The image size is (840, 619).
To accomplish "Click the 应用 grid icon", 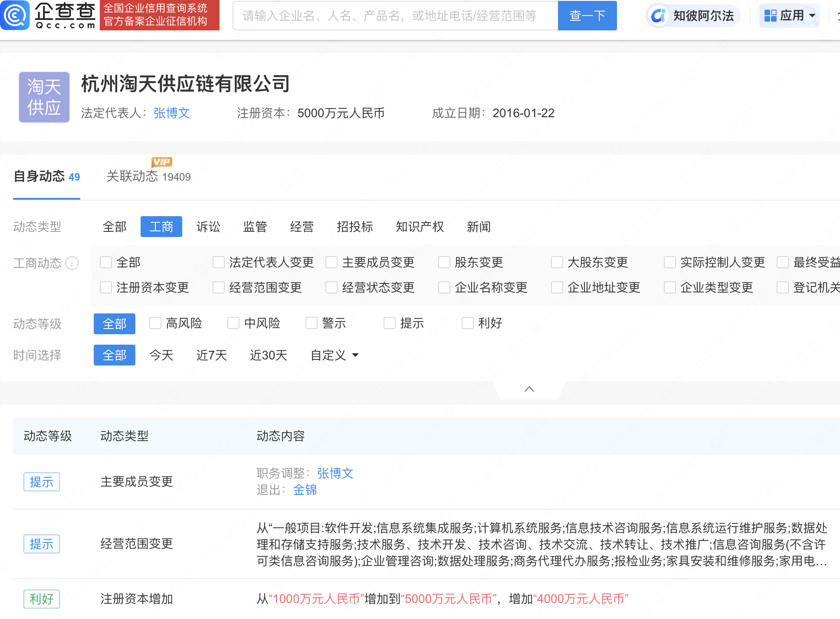I will 770,16.
